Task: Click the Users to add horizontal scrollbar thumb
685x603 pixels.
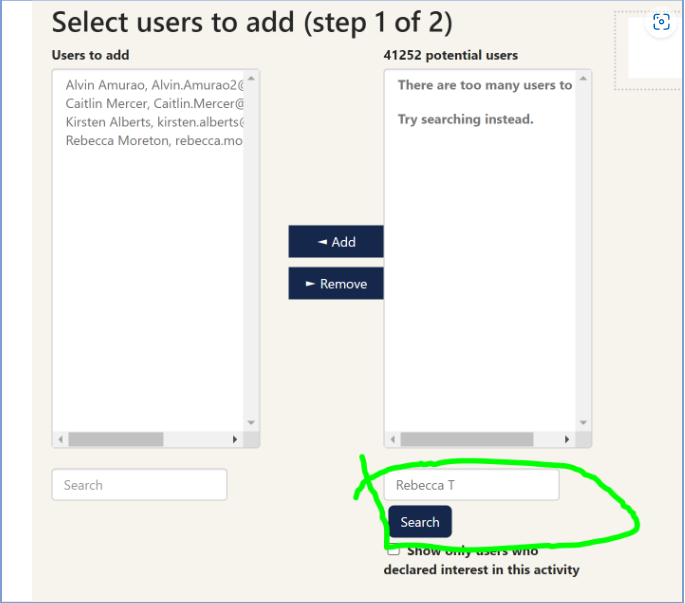Action: 115,439
